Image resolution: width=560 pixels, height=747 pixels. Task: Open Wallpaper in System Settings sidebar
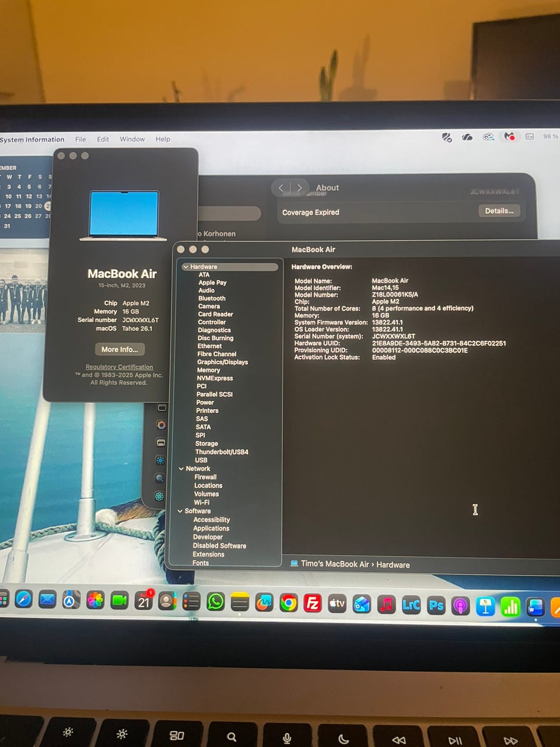(159, 496)
